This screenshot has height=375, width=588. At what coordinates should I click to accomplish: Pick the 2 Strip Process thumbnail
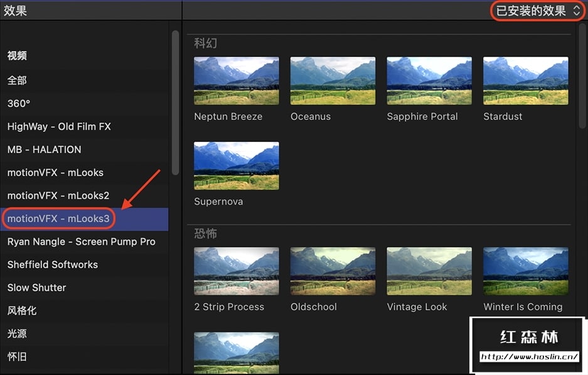pos(236,271)
